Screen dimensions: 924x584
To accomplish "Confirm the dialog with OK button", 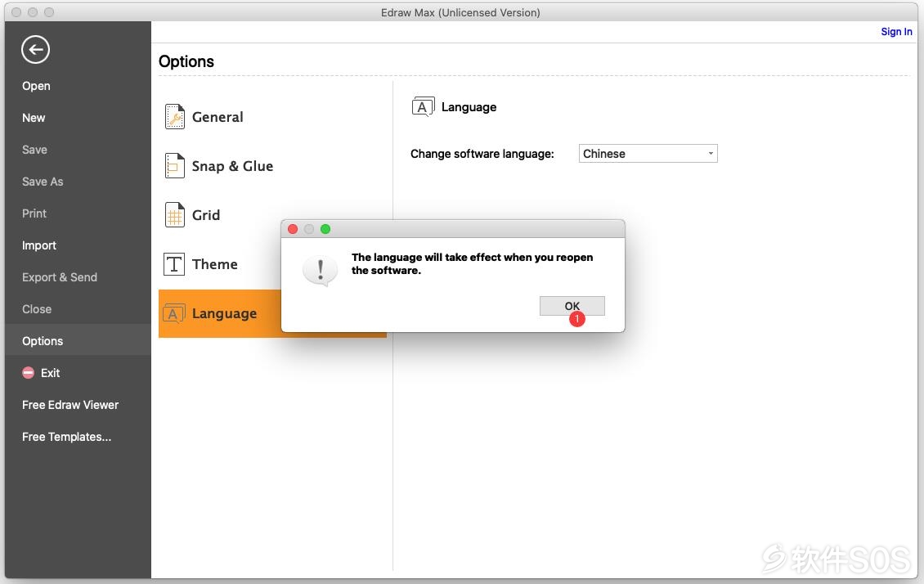I will [572, 306].
